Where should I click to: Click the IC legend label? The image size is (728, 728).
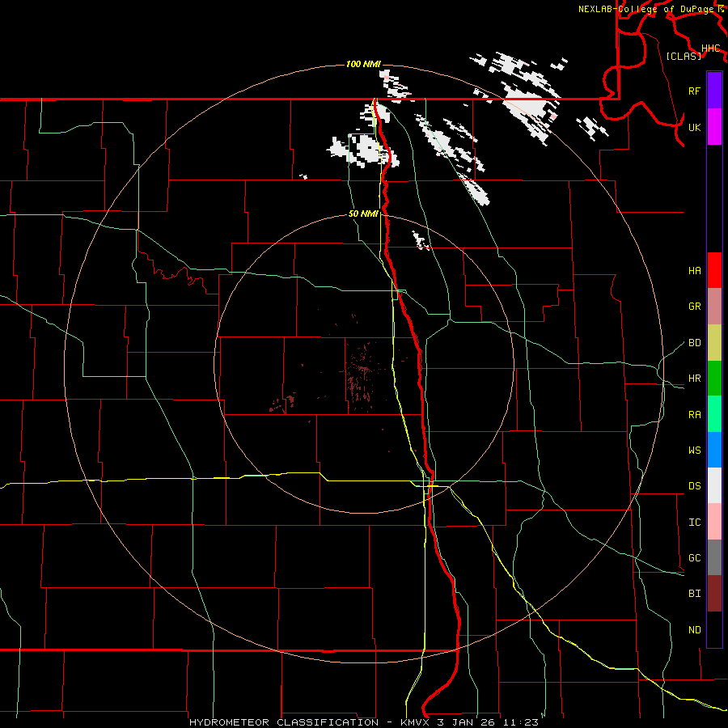(694, 523)
